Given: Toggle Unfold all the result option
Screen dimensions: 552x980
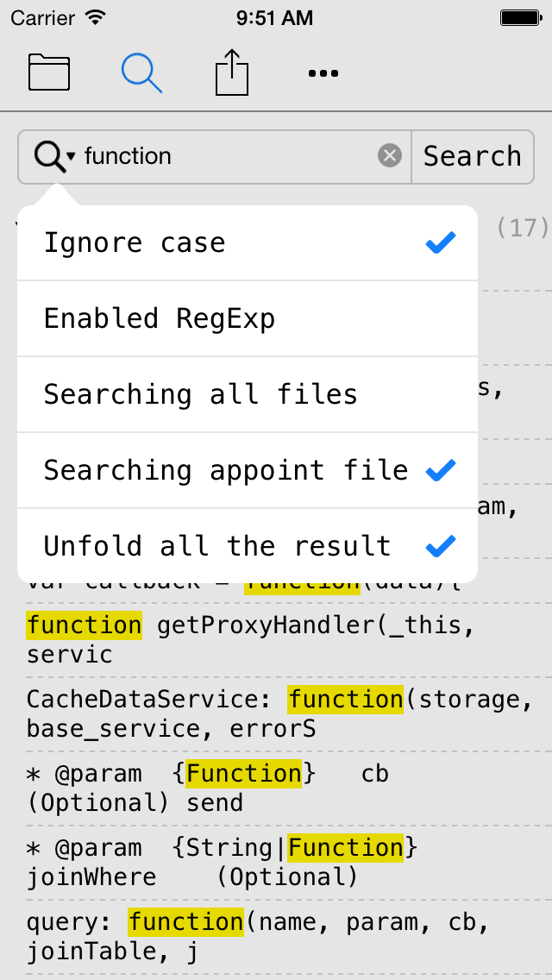Looking at the screenshot, I should [248, 547].
